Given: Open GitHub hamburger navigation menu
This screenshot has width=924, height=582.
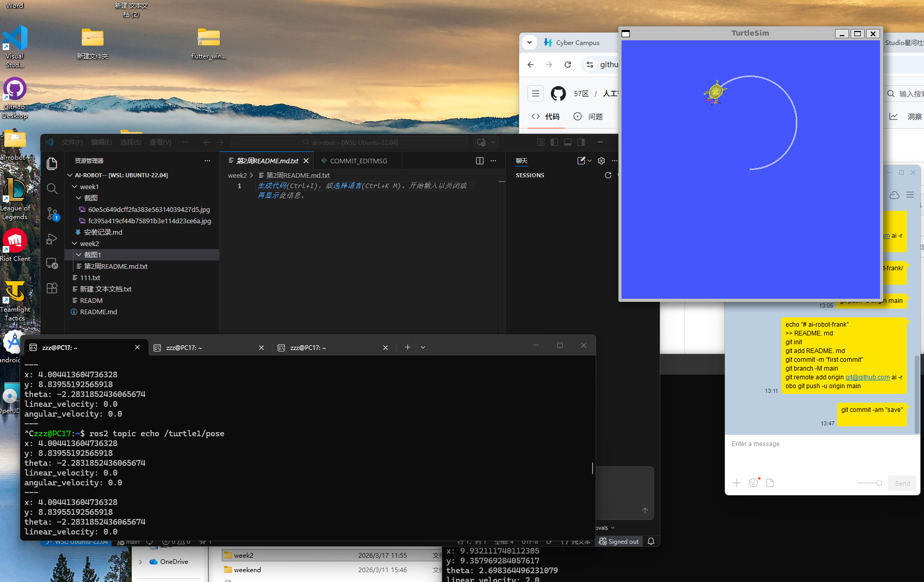Looking at the screenshot, I should (x=536, y=94).
